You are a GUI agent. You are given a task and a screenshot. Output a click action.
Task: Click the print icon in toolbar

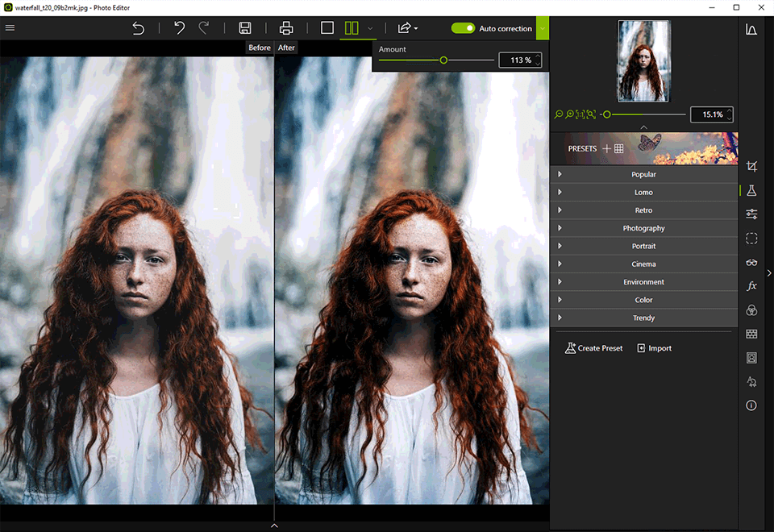coord(286,28)
